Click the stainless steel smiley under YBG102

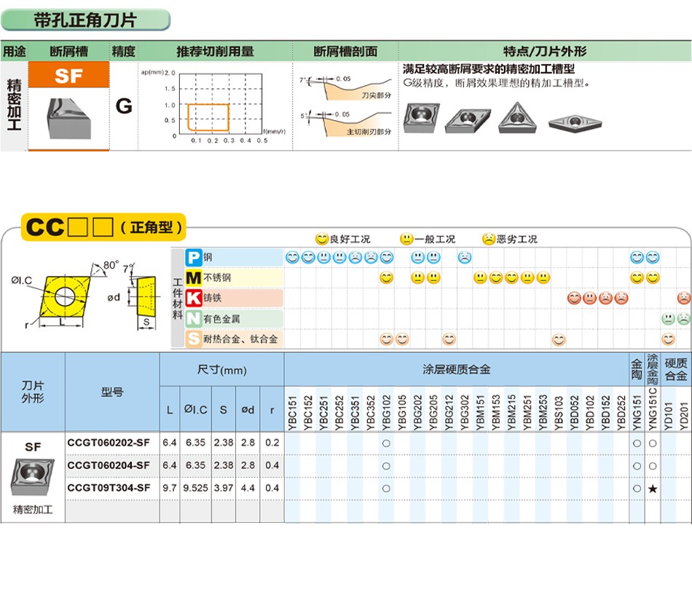pos(386,278)
